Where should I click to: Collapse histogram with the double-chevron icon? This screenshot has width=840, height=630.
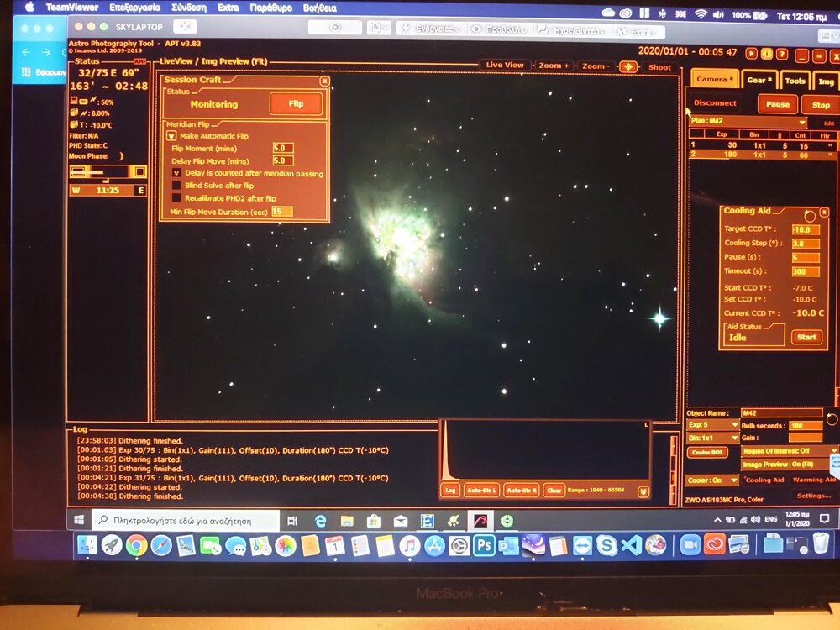coord(643,491)
